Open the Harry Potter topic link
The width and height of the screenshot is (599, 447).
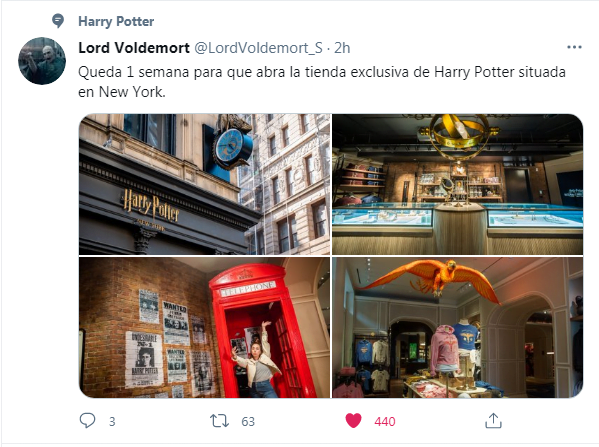pyautogui.click(x=116, y=21)
